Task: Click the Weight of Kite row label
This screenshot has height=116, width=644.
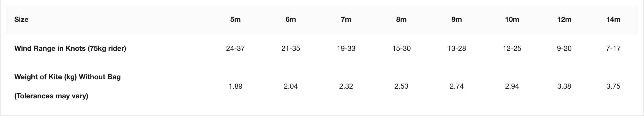Action: (67, 77)
